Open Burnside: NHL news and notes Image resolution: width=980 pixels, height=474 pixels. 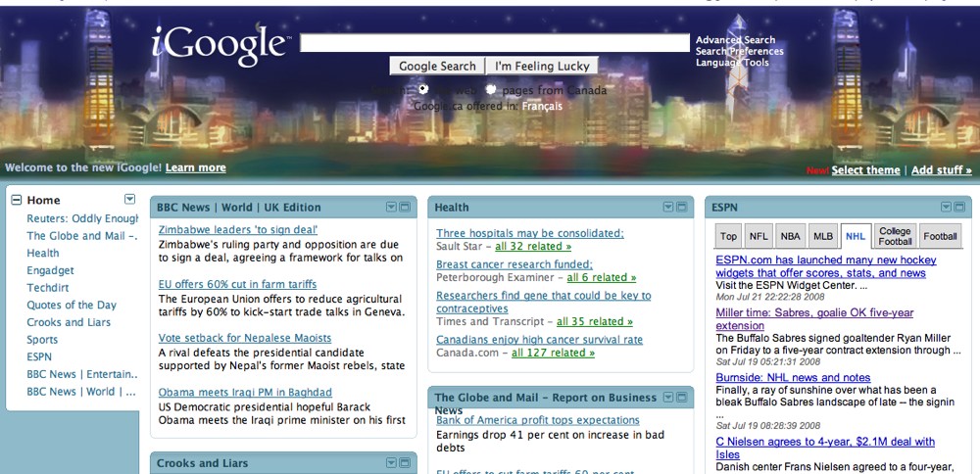pyautogui.click(x=793, y=378)
